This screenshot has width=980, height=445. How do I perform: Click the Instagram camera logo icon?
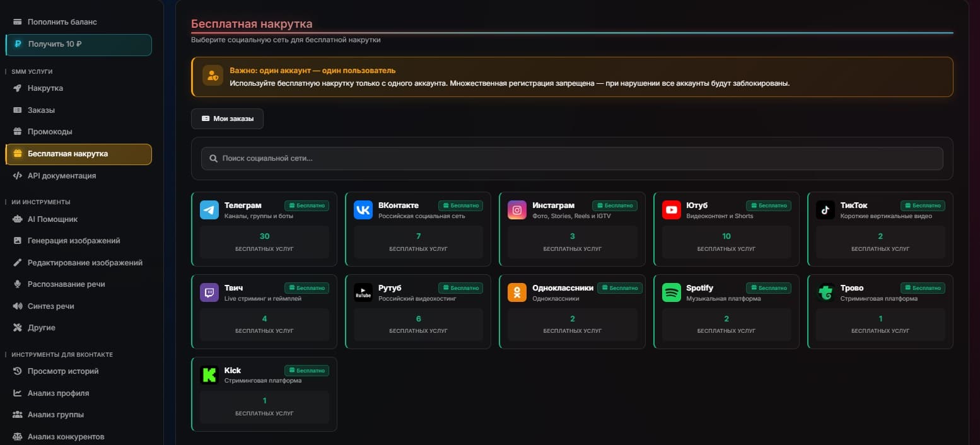(x=517, y=210)
